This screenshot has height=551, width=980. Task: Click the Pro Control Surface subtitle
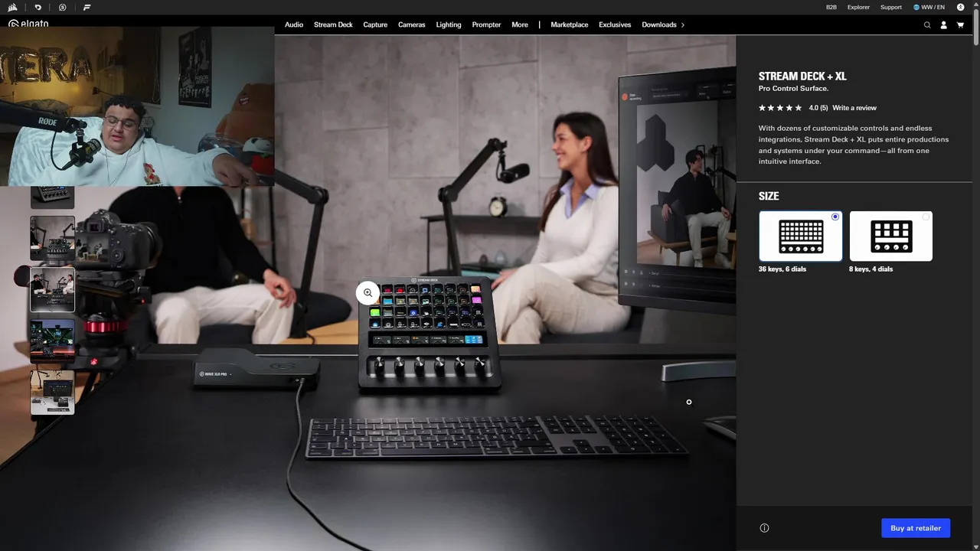coord(793,89)
